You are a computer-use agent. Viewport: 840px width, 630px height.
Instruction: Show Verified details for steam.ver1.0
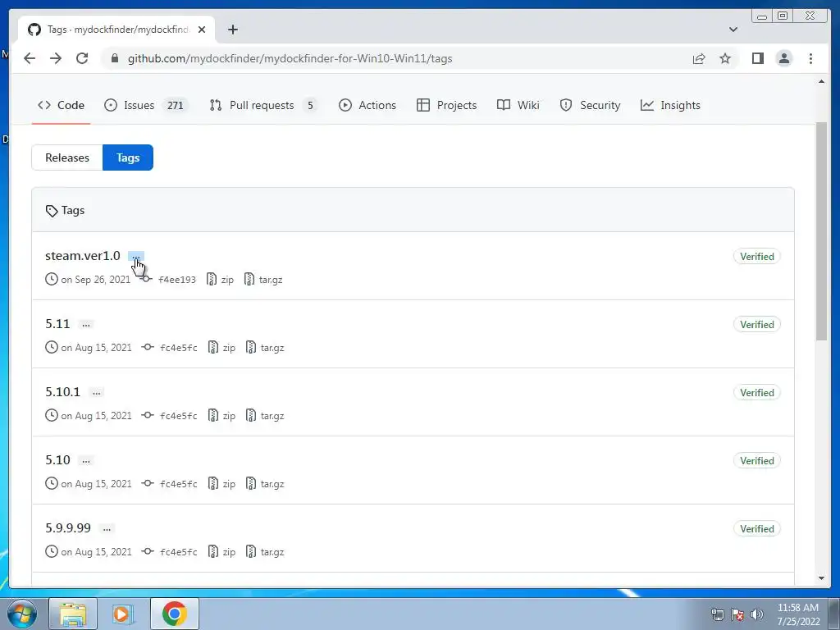pos(757,257)
